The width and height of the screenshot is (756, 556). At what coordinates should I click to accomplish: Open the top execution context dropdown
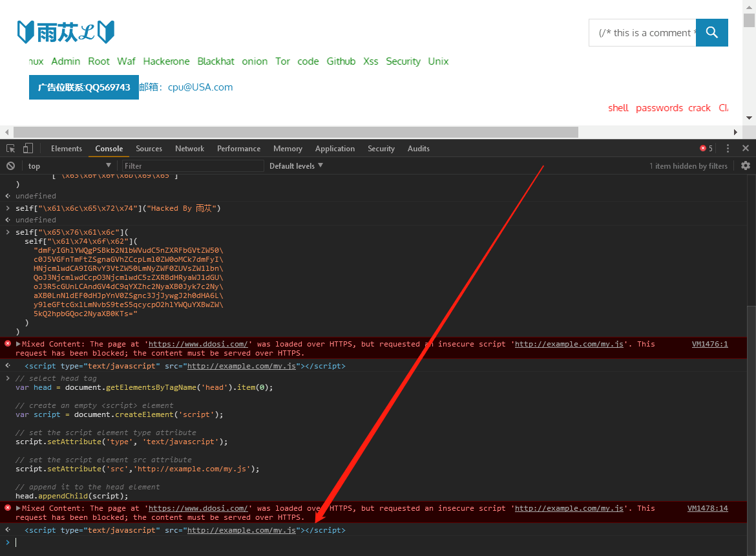[69, 166]
